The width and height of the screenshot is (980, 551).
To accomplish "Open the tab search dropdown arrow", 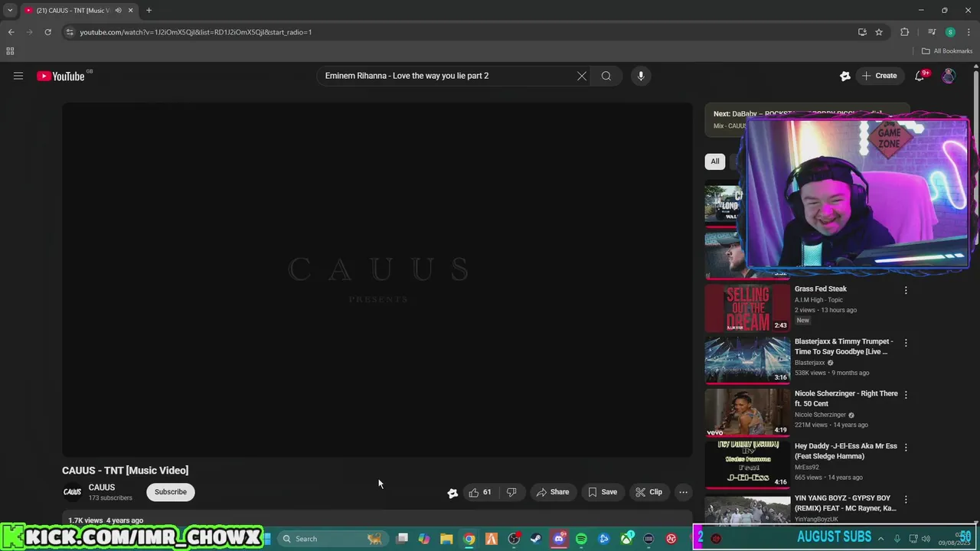I will (x=10, y=10).
